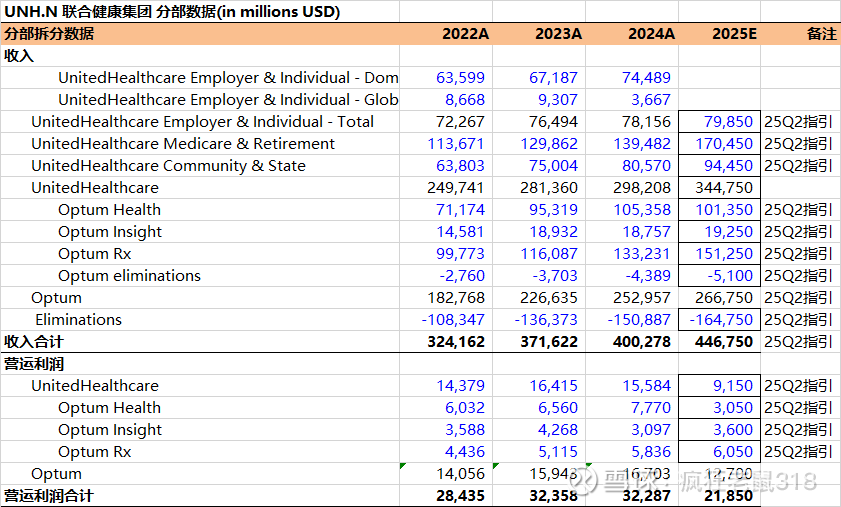Click the cell showing 19,250
Screen dimensions: 841x507
[728, 232]
